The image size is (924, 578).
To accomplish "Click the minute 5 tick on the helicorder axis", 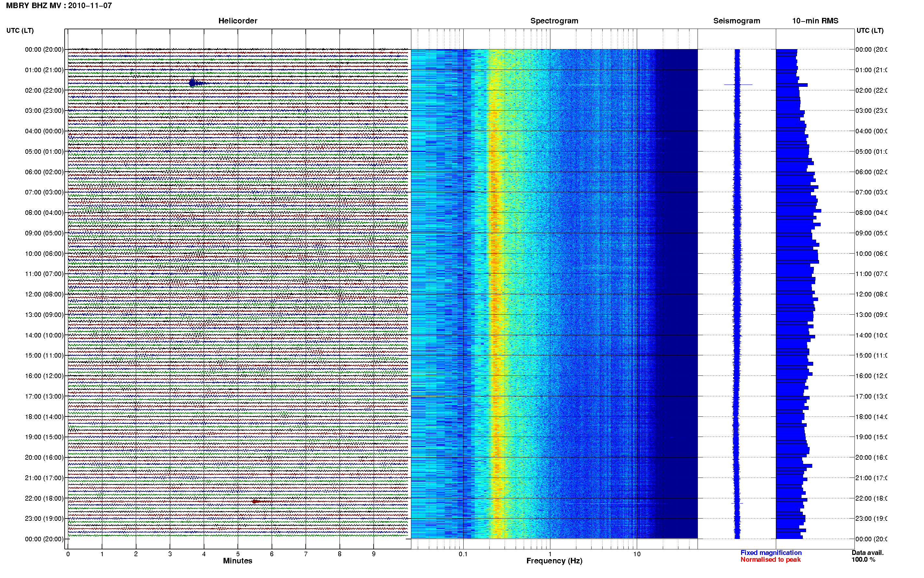I will point(237,554).
